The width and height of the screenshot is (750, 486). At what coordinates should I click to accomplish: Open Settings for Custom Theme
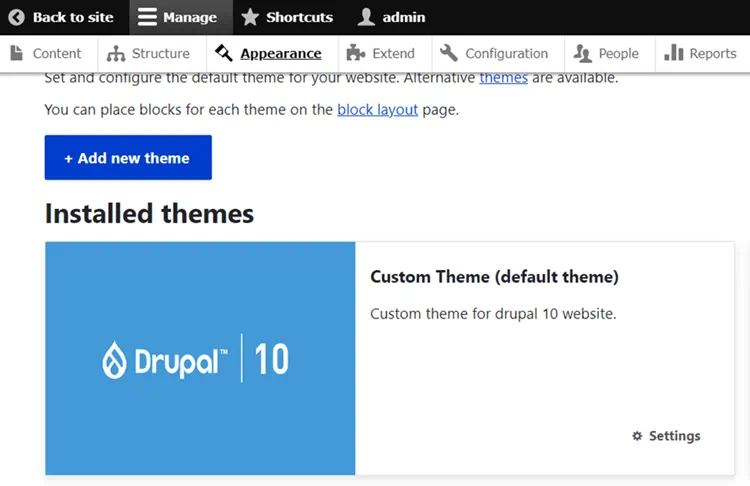[x=674, y=436]
